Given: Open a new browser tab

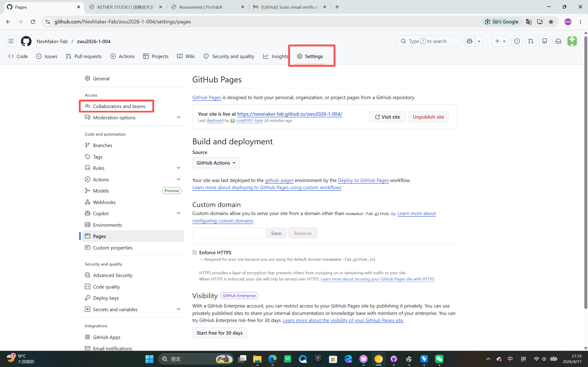Looking at the screenshot, I should coord(337,7).
